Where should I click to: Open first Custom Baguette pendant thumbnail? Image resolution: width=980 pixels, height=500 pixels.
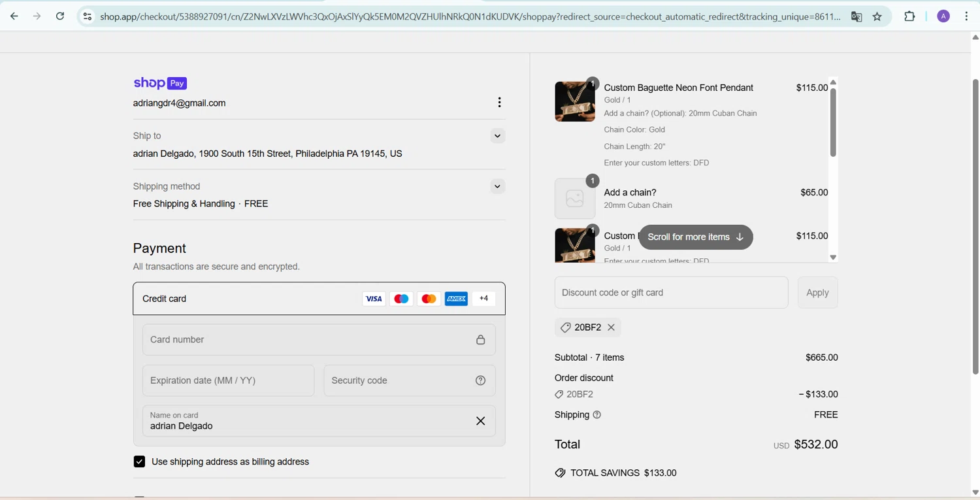coord(575,101)
